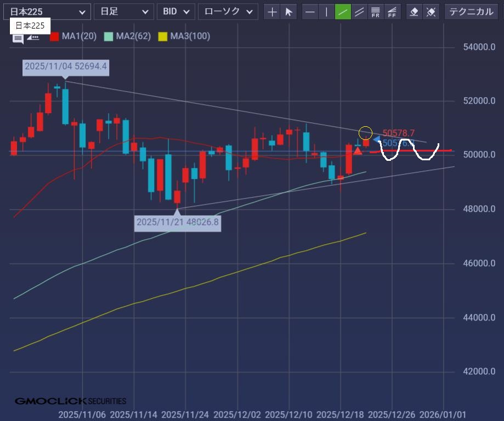Open the テクニカル indicators menu
This screenshot has width=504, height=421.
tap(472, 12)
